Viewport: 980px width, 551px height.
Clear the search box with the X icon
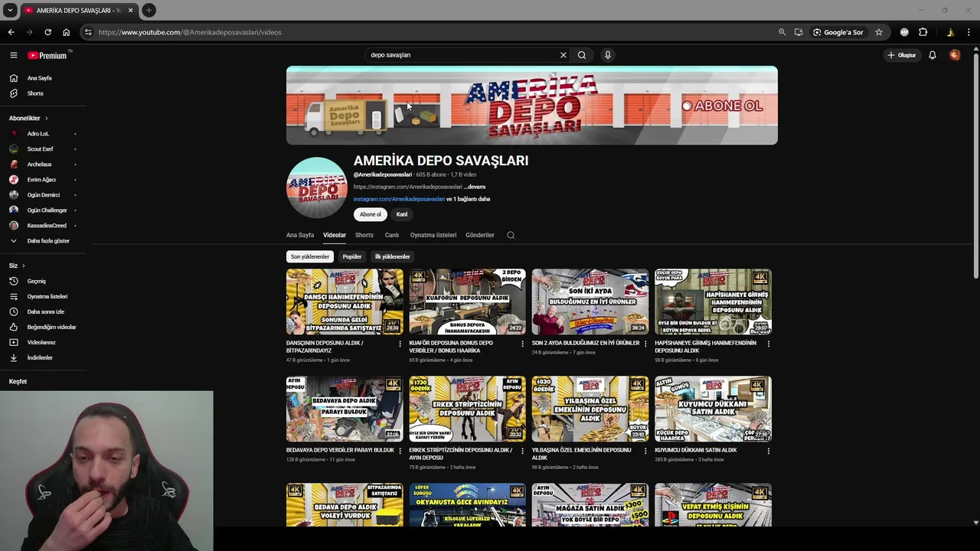(563, 55)
